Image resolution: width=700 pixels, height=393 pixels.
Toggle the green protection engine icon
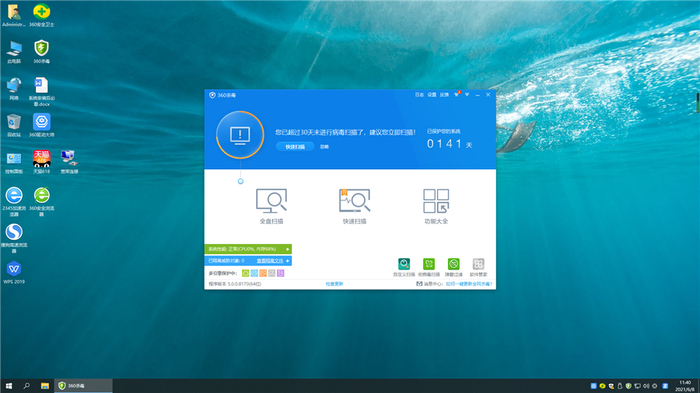coord(246,273)
